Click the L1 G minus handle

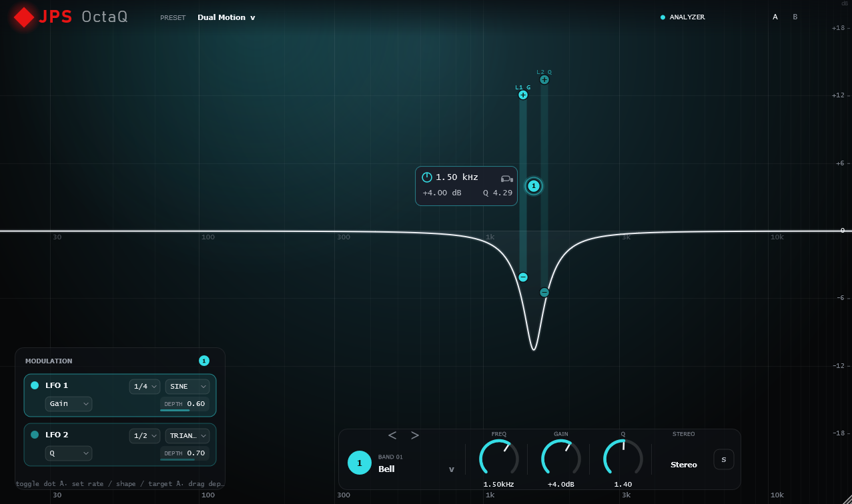523,277
